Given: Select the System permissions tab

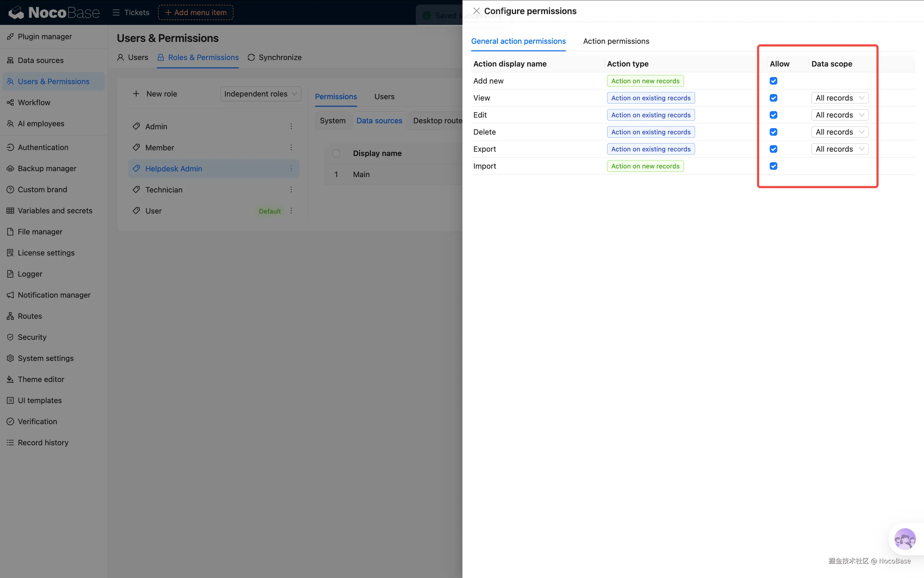Looking at the screenshot, I should 332,121.
